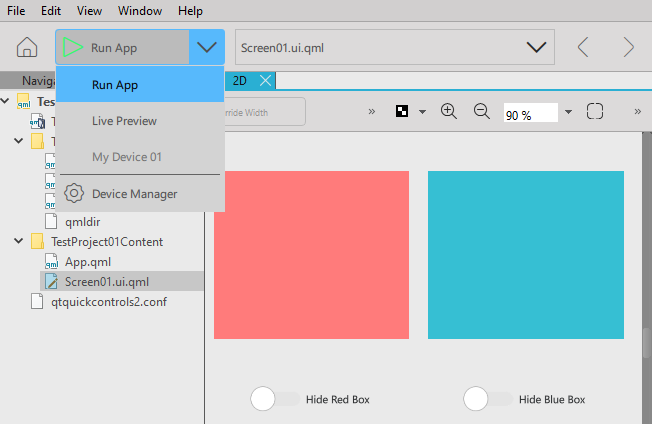Click the Run App button
The width and height of the screenshot is (652, 424).
122,47
